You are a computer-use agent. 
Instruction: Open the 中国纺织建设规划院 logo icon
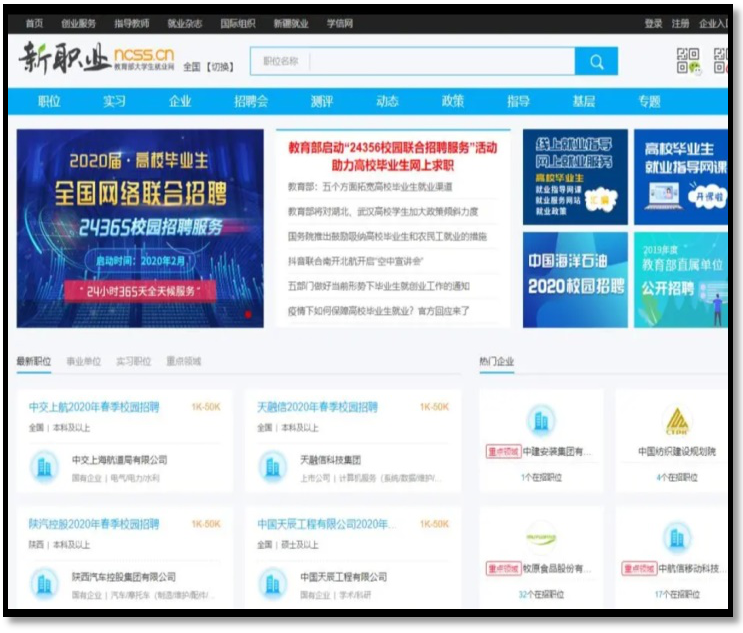(677, 420)
